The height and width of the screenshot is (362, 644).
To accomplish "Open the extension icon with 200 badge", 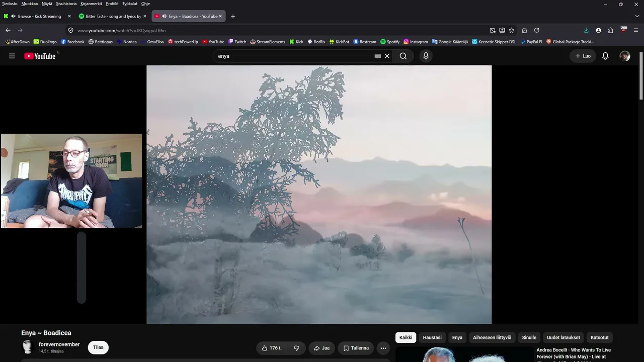I will (x=623, y=30).
